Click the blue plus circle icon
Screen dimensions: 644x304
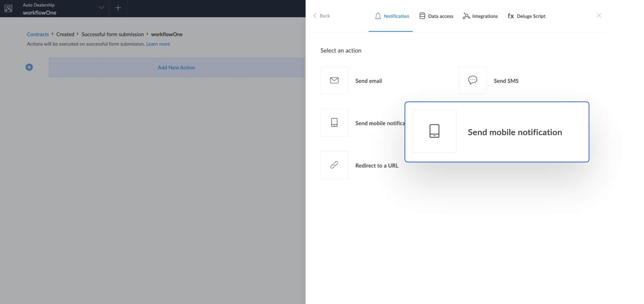coord(29,67)
